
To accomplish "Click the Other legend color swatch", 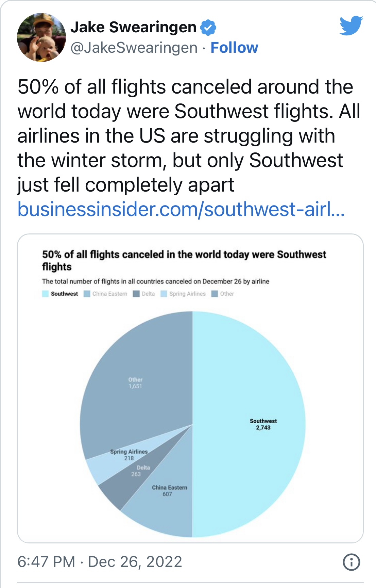I will click(x=215, y=294).
